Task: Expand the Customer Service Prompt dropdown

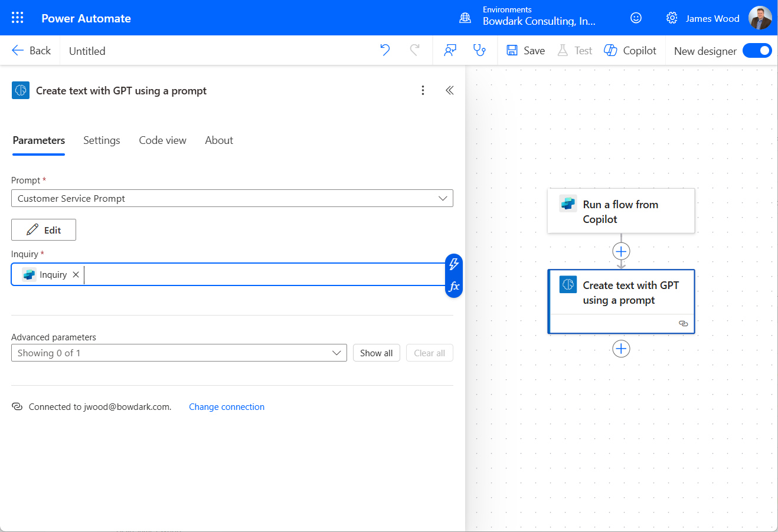Action: 232,198
